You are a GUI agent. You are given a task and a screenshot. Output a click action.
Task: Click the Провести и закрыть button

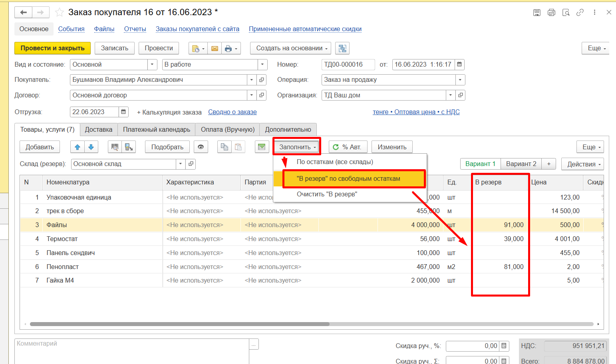tap(52, 48)
